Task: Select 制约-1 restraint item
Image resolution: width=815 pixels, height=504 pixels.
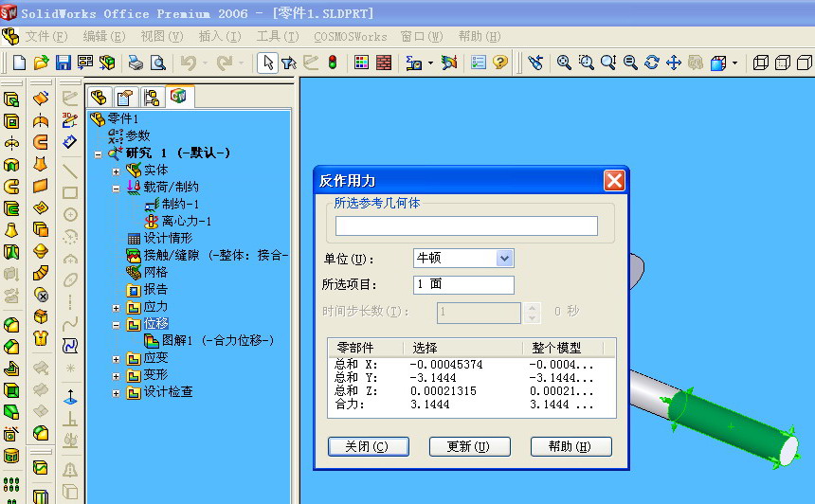Action: 180,205
